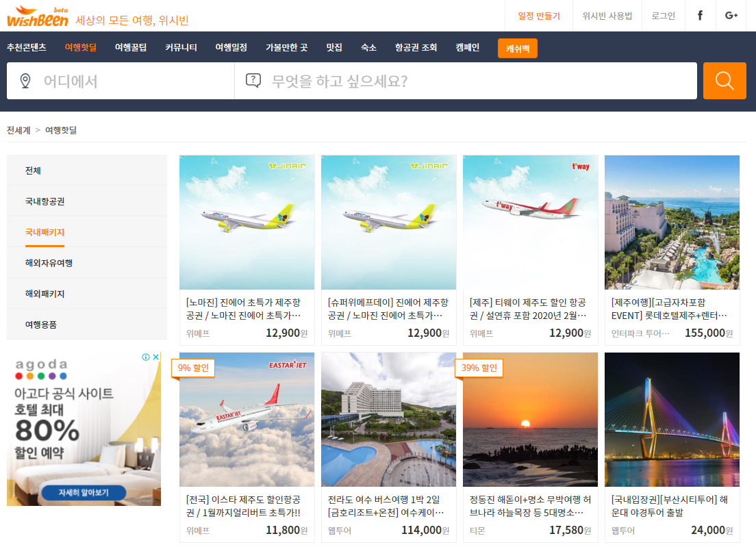
Task: Open 위시빈 사용법 page
Action: (607, 16)
